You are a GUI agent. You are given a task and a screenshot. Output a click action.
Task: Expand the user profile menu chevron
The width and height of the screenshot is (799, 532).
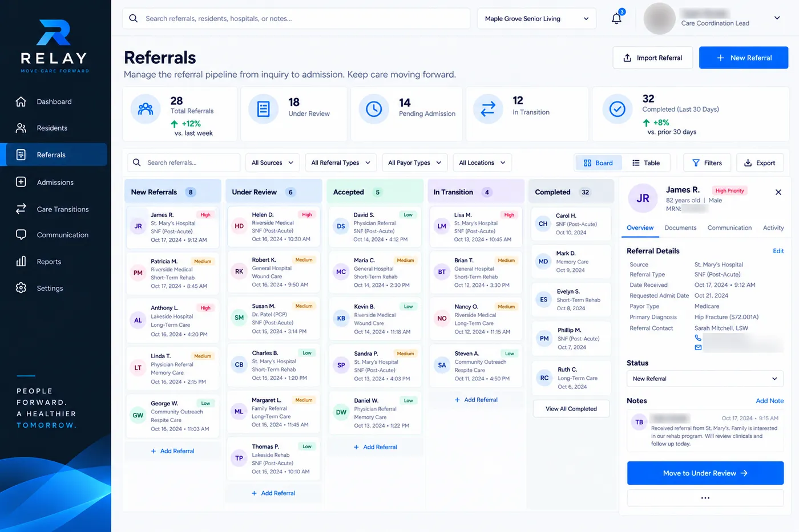(777, 18)
